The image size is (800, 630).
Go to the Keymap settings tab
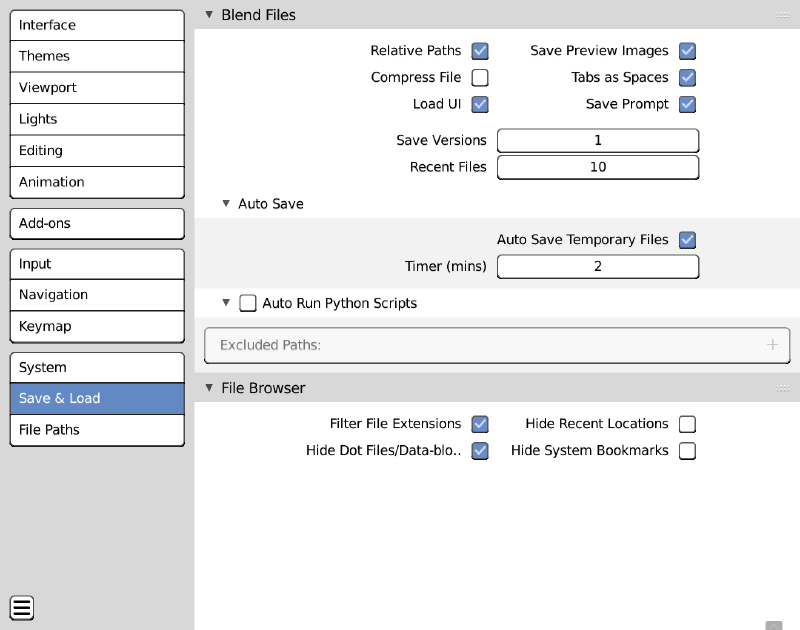click(x=97, y=326)
